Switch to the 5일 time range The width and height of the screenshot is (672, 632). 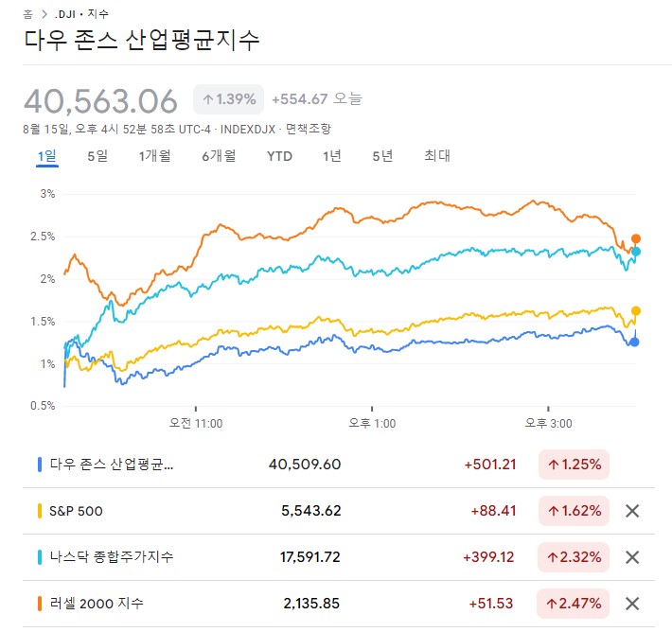point(97,156)
